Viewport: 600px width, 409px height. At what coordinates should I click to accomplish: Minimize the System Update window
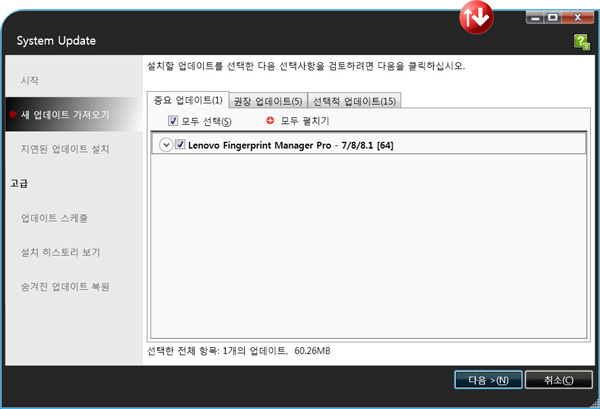(535, 18)
